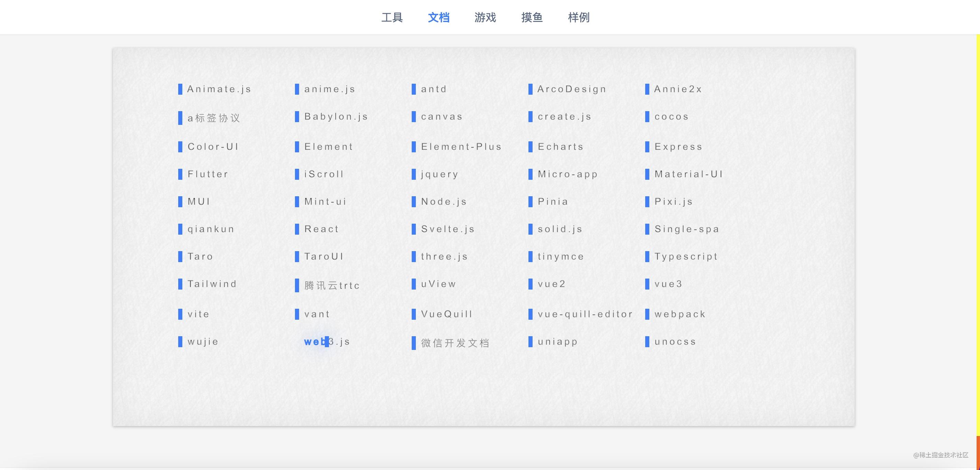
Task: Open React documentation
Action: point(321,229)
